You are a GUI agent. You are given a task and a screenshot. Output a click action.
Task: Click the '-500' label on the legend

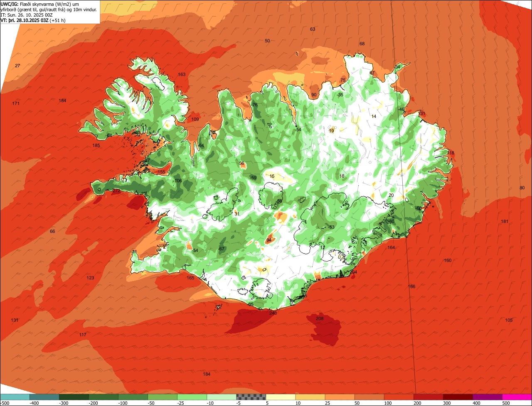pos(5,403)
